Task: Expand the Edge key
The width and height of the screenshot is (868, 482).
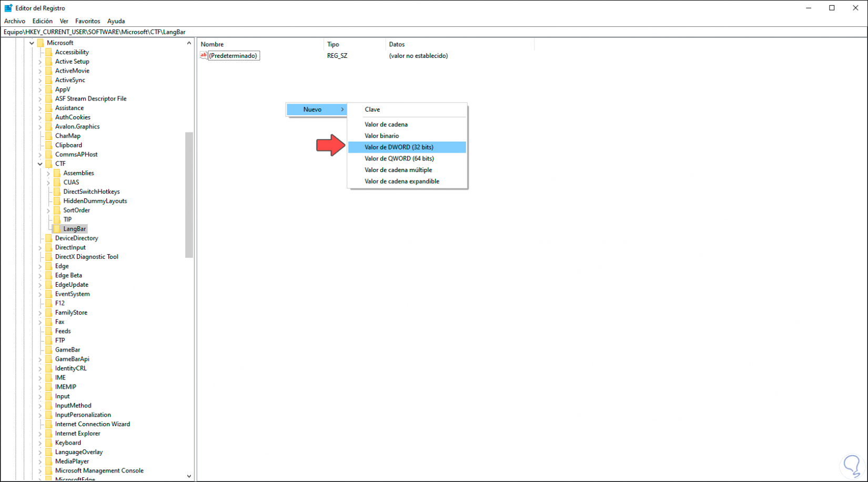Action: [x=40, y=266]
